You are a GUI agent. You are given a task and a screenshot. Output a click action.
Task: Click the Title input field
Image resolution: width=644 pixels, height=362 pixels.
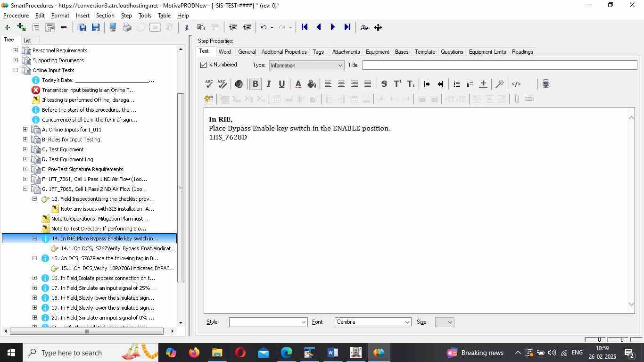pyautogui.click(x=500, y=65)
